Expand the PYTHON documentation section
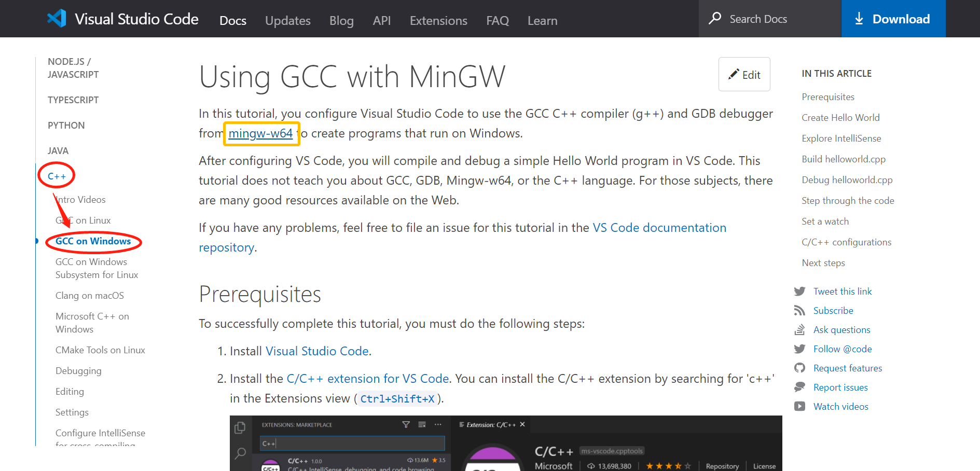The height and width of the screenshot is (471, 980). point(66,125)
